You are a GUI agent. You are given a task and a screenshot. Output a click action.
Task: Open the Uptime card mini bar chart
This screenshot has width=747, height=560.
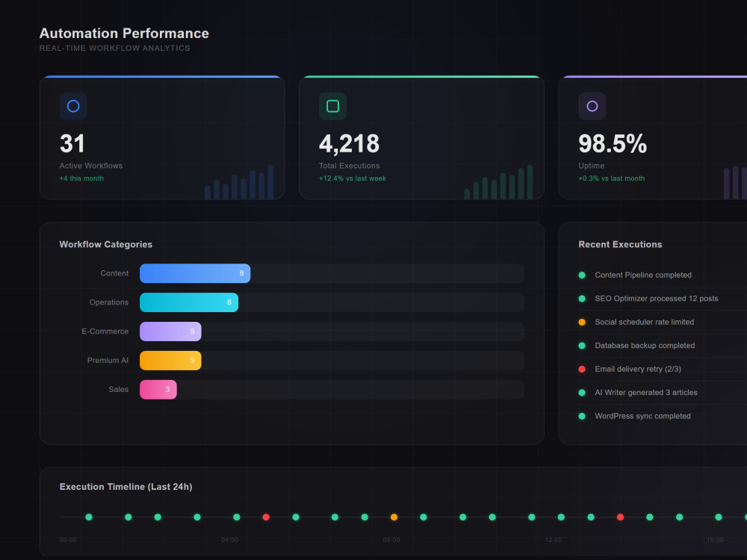(x=735, y=183)
